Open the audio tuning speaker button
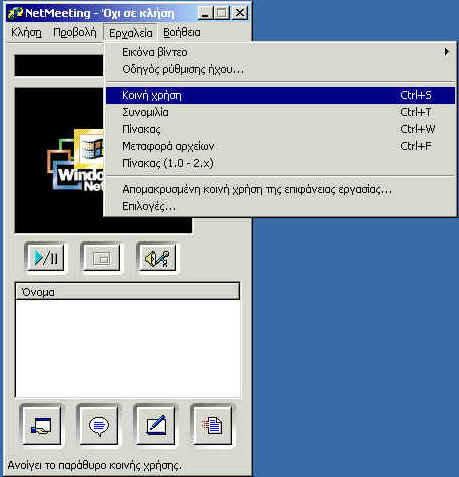This screenshot has width=459, height=477. tap(157, 257)
